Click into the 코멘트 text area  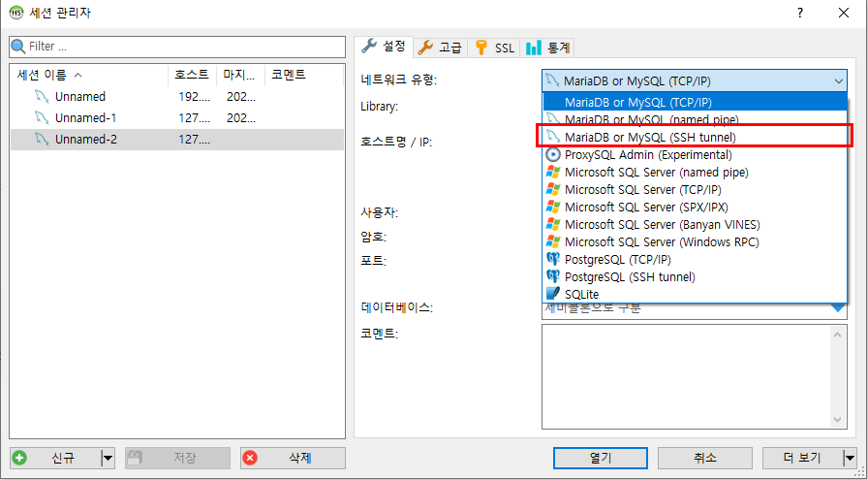coord(687,376)
